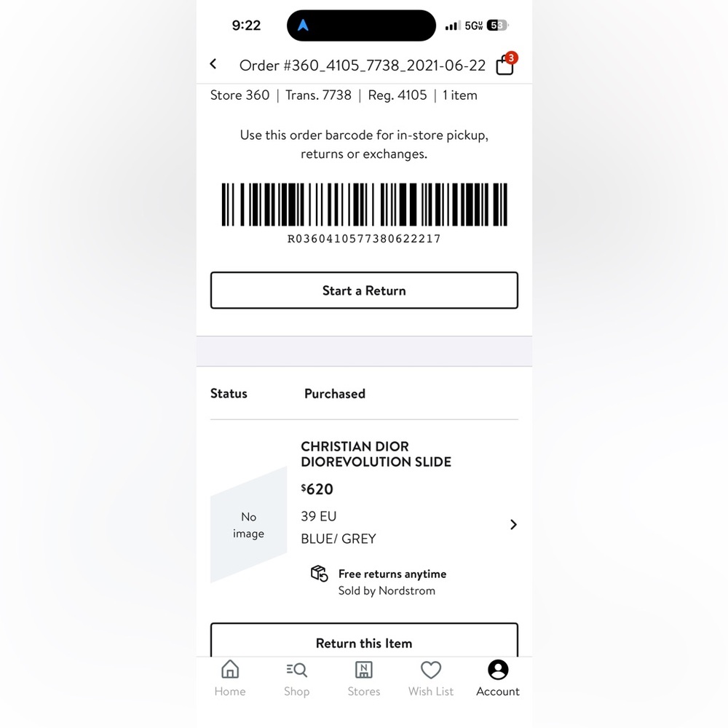Tap the No image product thumbnail
This screenshot has width=728, height=728.
tap(248, 525)
